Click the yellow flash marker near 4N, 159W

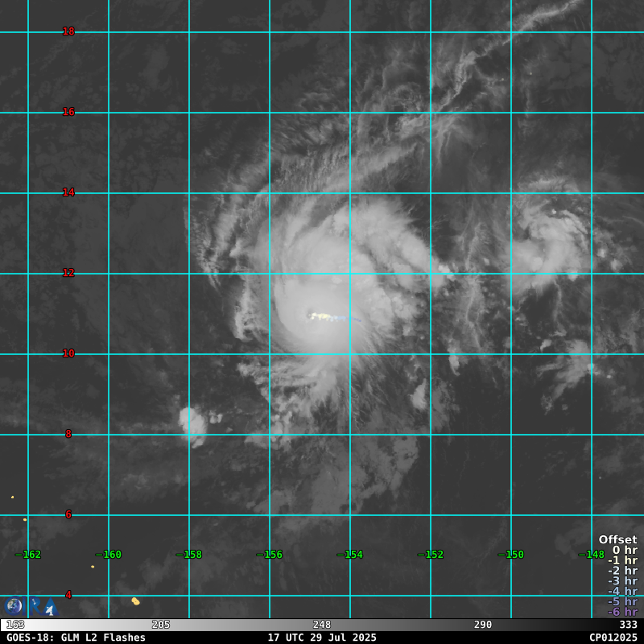click(135, 601)
